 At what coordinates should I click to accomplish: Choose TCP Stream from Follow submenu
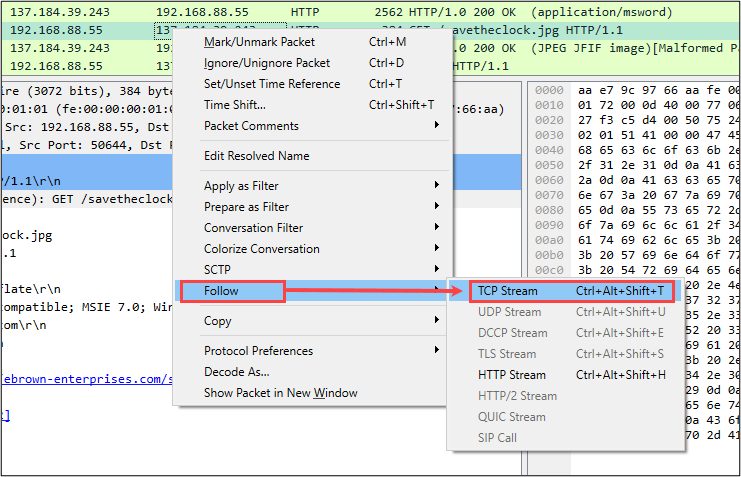pos(507,291)
